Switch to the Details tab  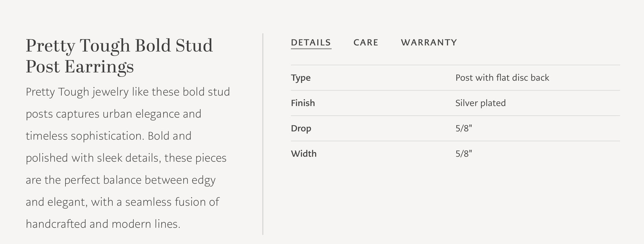pyautogui.click(x=311, y=43)
